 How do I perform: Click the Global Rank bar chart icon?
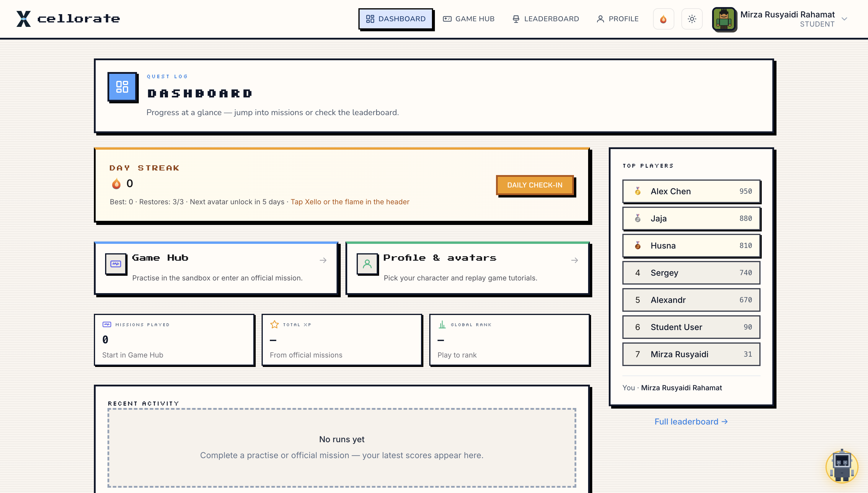[442, 324]
